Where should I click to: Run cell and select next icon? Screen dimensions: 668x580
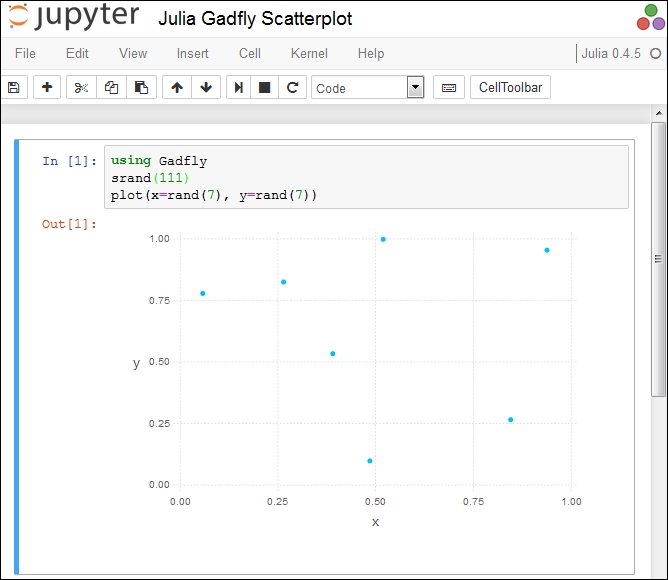click(x=239, y=87)
